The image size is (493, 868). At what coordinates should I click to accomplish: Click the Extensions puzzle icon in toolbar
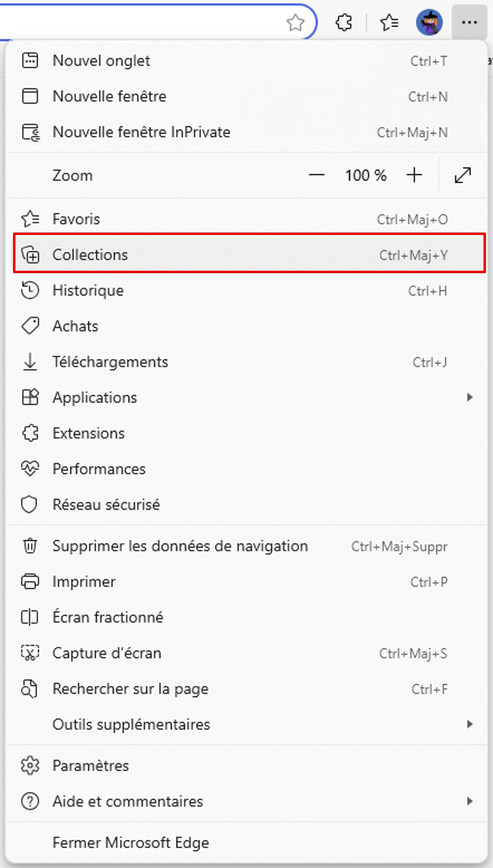point(344,23)
